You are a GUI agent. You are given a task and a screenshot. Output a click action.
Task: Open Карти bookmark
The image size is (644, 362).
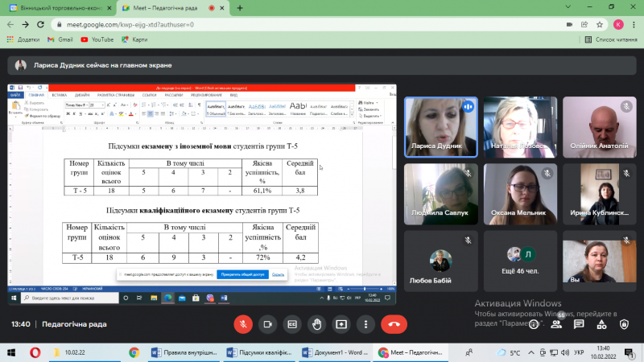tap(134, 39)
